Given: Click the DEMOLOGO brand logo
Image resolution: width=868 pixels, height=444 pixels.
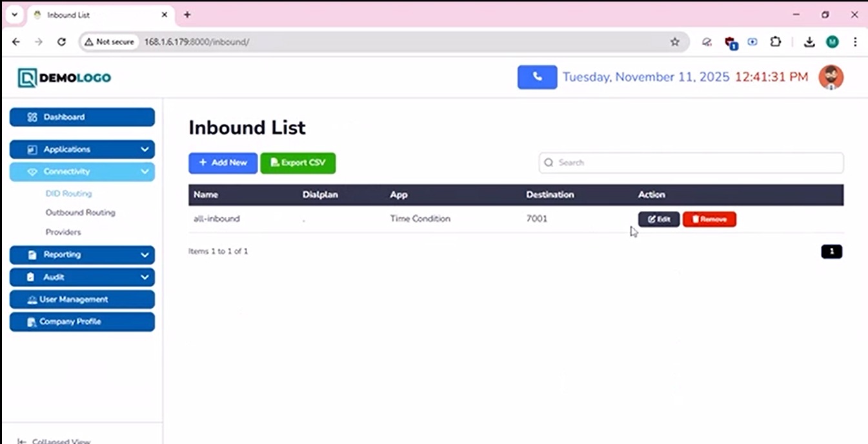Looking at the screenshot, I should point(65,78).
